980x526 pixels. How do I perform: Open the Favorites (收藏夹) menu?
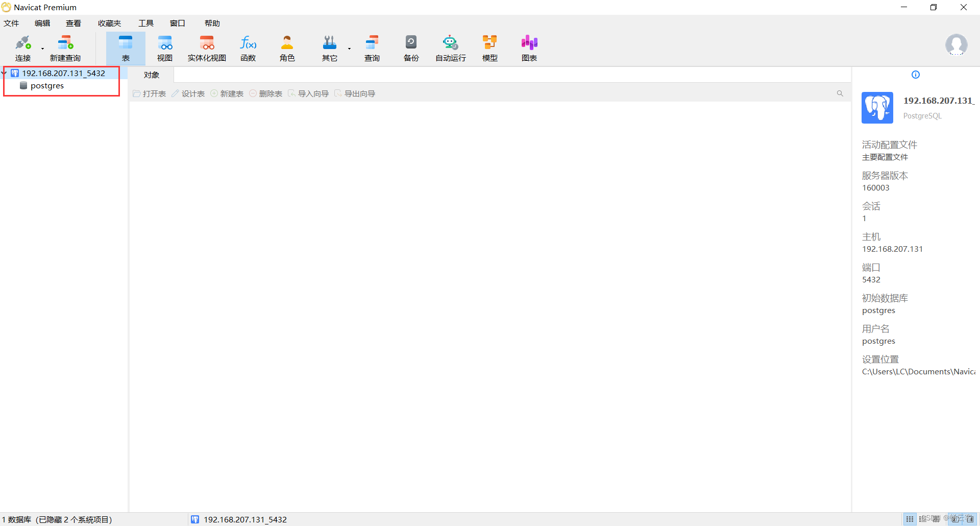point(110,23)
